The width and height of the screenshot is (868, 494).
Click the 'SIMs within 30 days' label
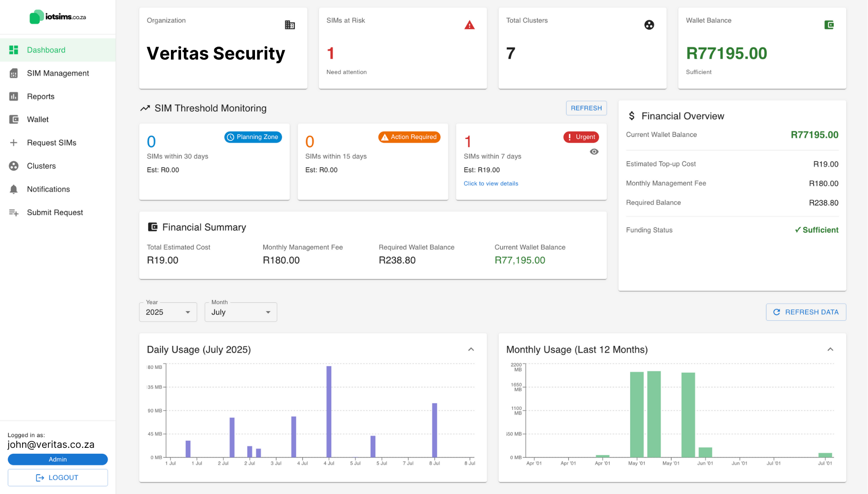tap(177, 157)
